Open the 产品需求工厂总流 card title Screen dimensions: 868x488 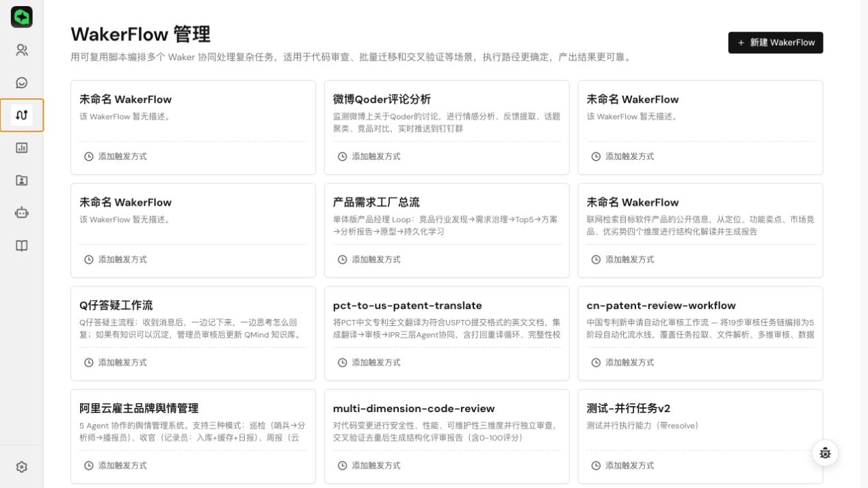[376, 202]
